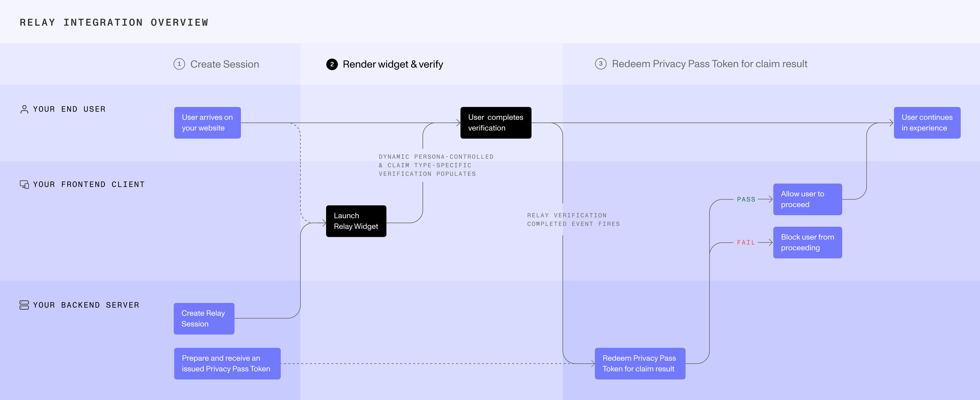Open the Render widget & verify step

(393, 64)
